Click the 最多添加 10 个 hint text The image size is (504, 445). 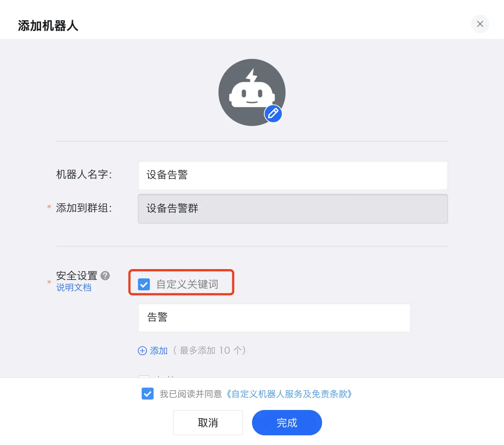(210, 350)
